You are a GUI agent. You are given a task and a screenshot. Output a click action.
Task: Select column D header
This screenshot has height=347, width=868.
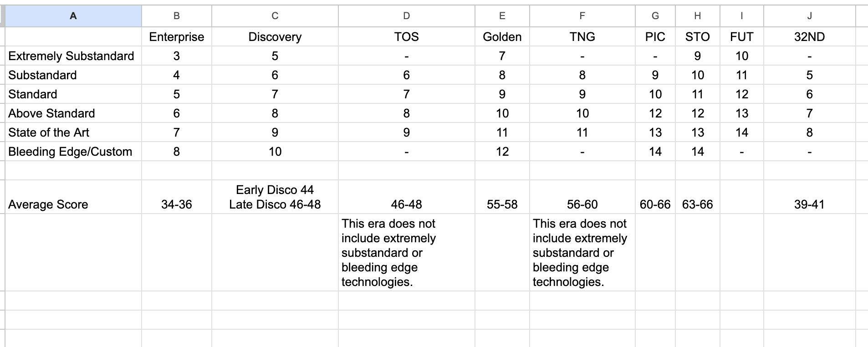click(x=406, y=16)
